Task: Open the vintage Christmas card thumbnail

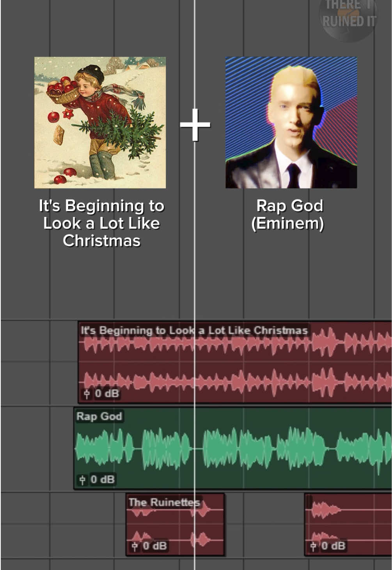Action: click(100, 123)
